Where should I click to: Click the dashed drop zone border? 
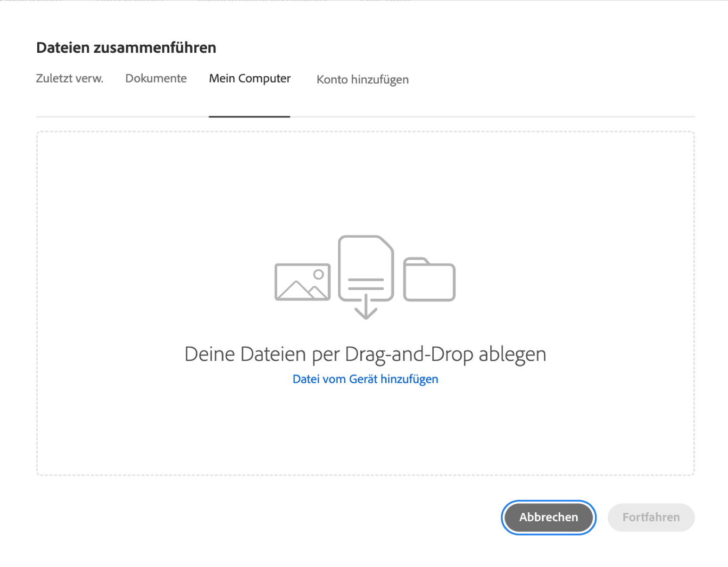pyautogui.click(x=365, y=132)
